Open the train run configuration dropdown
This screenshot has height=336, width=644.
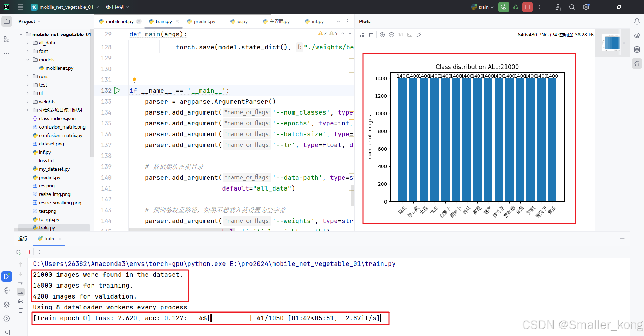point(483,7)
